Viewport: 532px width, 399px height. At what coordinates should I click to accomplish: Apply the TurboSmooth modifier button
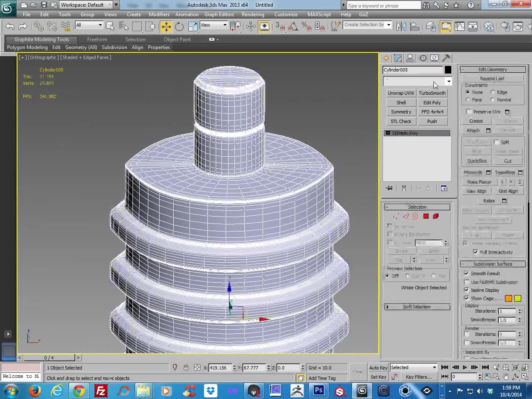[432, 93]
